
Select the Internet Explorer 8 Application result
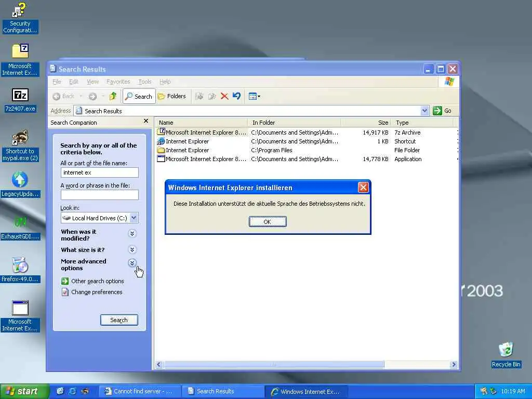coord(203,159)
